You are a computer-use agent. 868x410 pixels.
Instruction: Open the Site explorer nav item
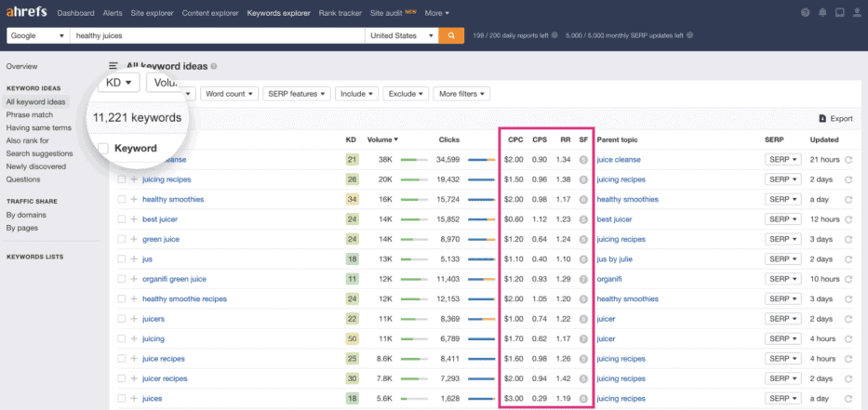coord(152,13)
